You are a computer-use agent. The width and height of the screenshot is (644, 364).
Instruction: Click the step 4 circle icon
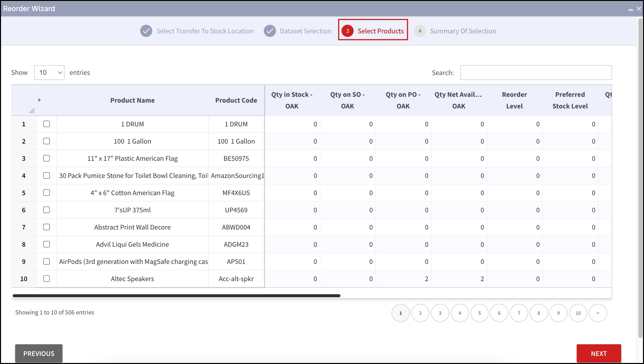point(420,31)
